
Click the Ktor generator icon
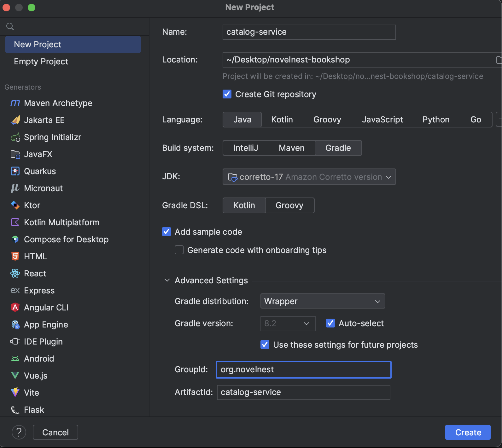tap(15, 205)
